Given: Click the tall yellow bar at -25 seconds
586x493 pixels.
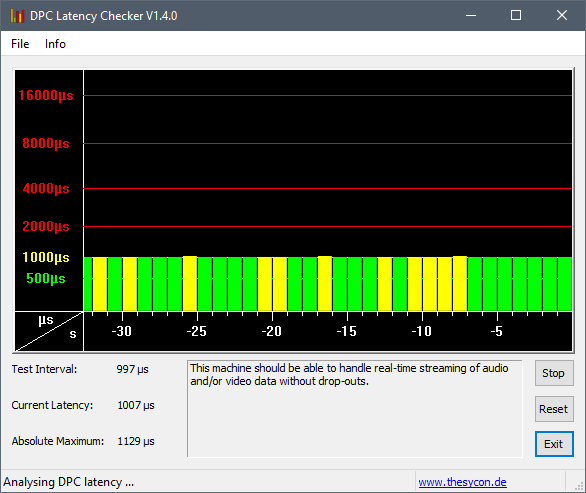Looking at the screenshot, I should [x=190, y=283].
